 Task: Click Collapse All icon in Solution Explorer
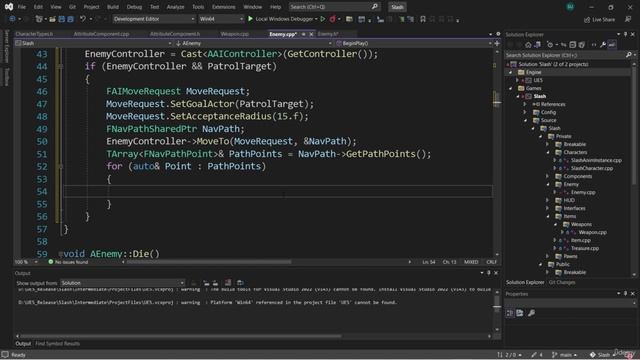(573, 45)
